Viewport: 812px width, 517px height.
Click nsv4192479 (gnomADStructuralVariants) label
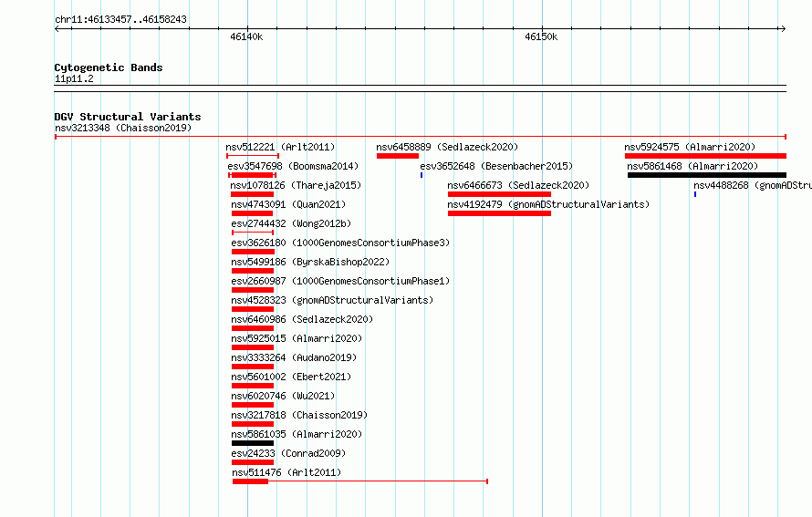pos(548,204)
